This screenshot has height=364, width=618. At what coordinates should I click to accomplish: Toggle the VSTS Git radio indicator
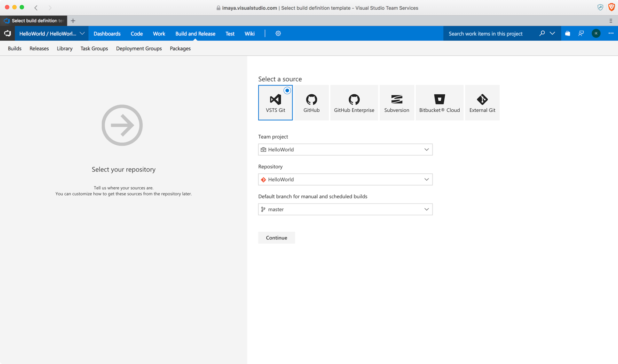[x=287, y=90]
